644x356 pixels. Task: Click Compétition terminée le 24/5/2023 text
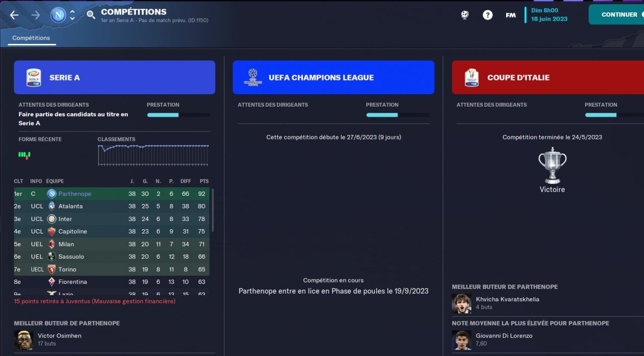(552, 137)
